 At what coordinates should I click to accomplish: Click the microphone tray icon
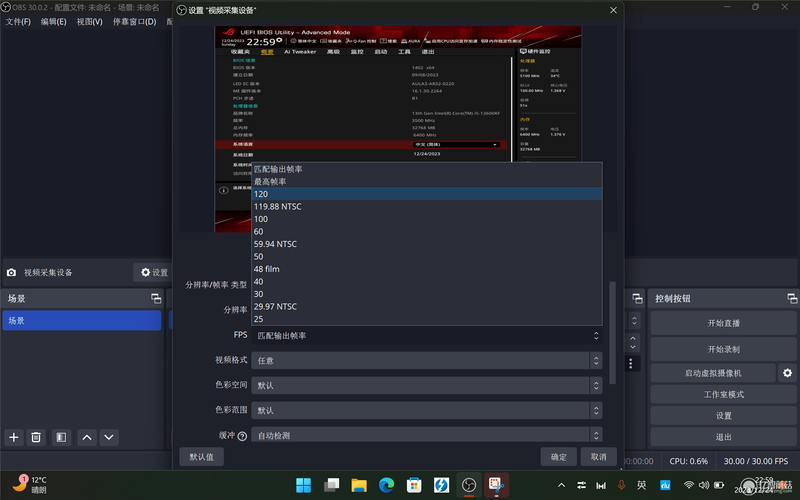click(621, 485)
